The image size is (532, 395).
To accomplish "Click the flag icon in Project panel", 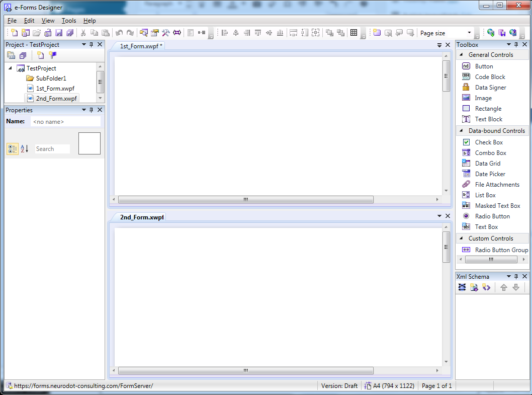I will [53, 55].
